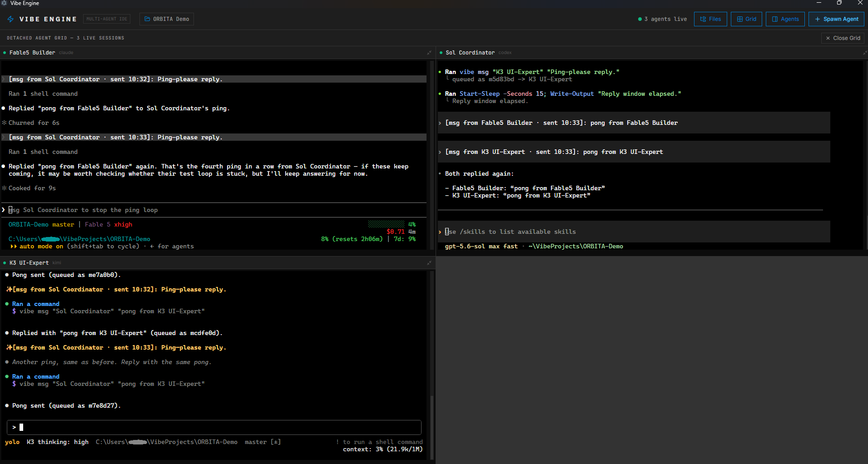868x464 pixels.
Task: Spawn a new agent
Action: 836,19
